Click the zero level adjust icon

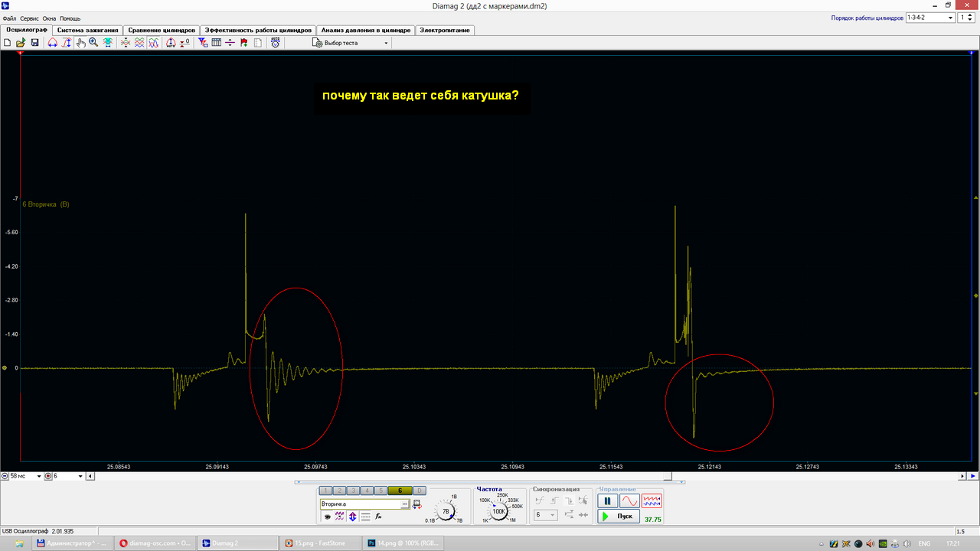[185, 43]
